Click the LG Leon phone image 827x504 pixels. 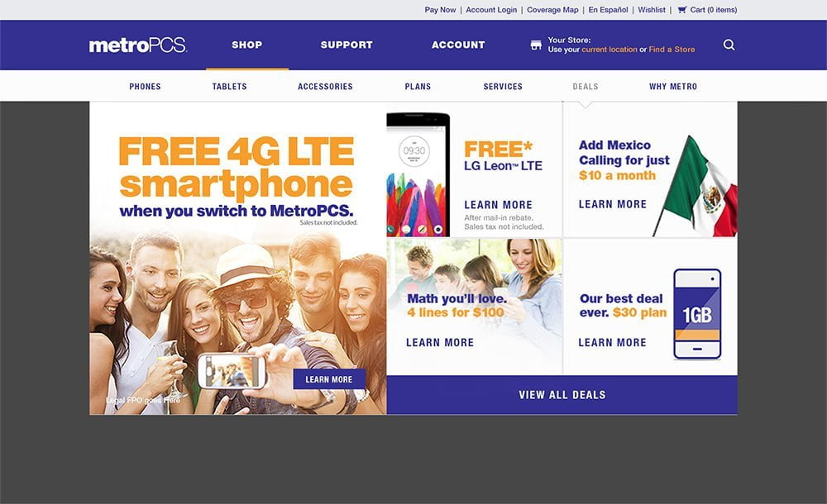click(418, 174)
